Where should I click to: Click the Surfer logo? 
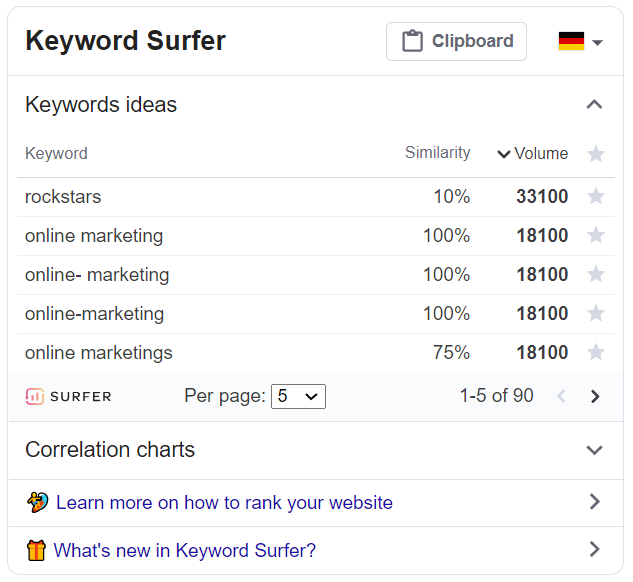pos(68,396)
